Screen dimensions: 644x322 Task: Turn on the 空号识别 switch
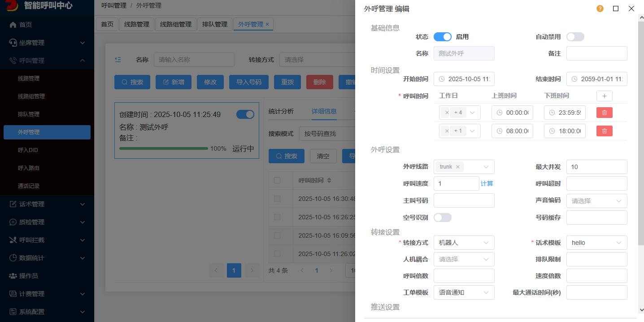(x=442, y=218)
